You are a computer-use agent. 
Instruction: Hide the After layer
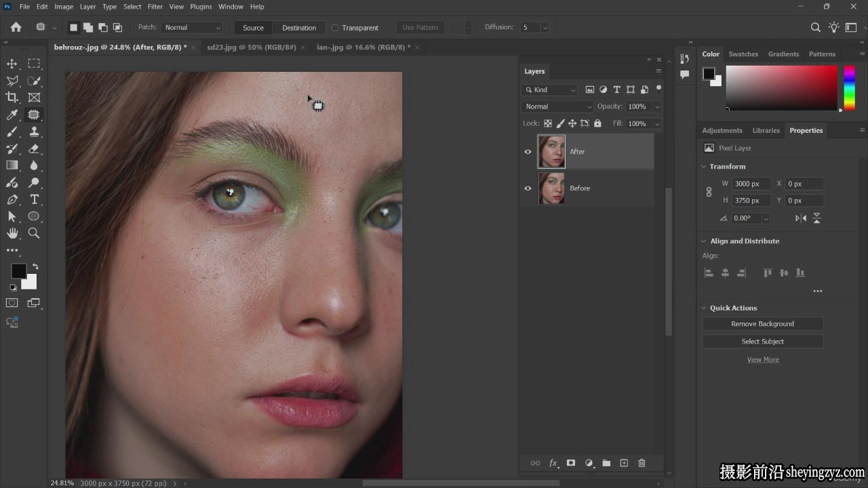[528, 152]
